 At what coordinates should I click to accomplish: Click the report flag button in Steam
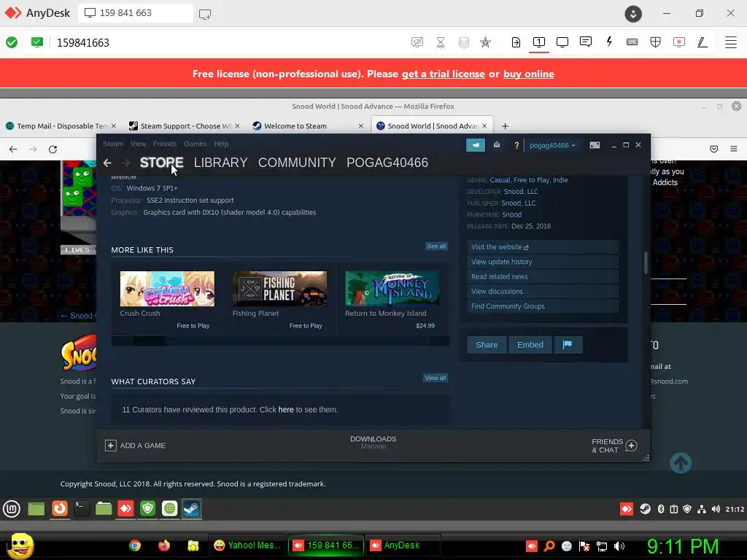pos(568,345)
